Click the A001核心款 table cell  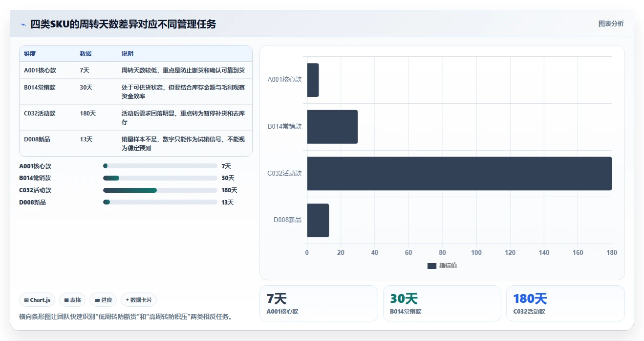tap(40, 70)
